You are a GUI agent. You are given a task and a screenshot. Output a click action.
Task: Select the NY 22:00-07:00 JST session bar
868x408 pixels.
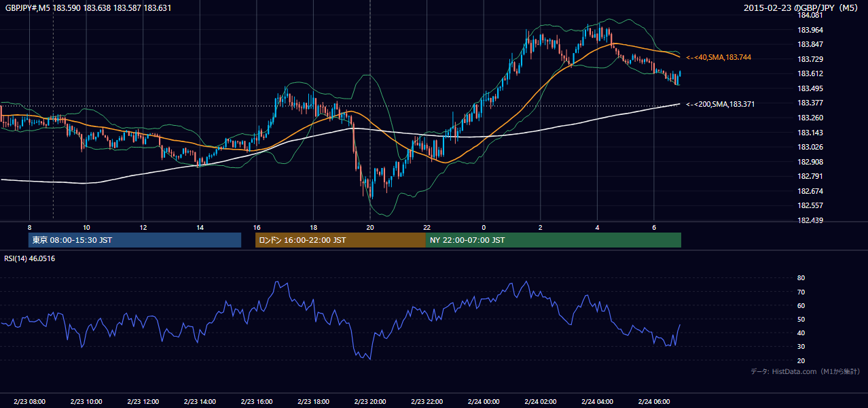tap(553, 240)
